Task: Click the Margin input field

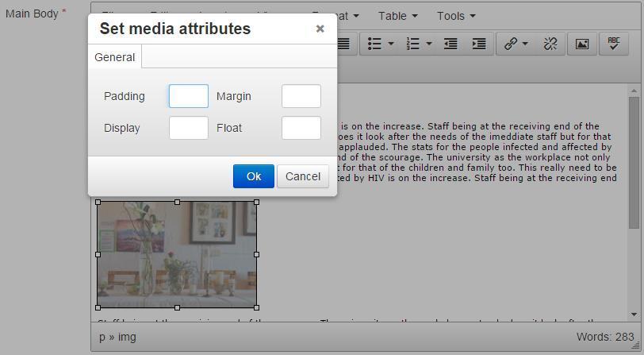Action: point(301,96)
